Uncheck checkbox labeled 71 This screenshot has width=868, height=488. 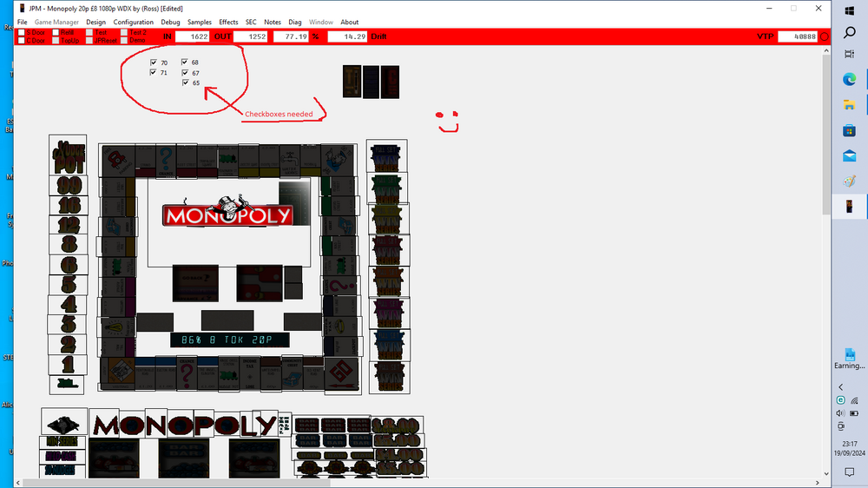(154, 73)
